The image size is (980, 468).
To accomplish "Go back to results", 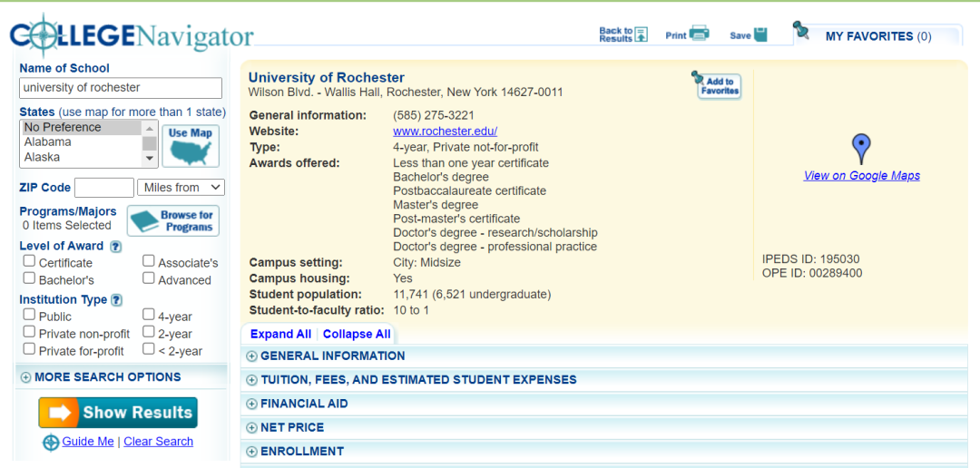I will pyautogui.click(x=623, y=34).
